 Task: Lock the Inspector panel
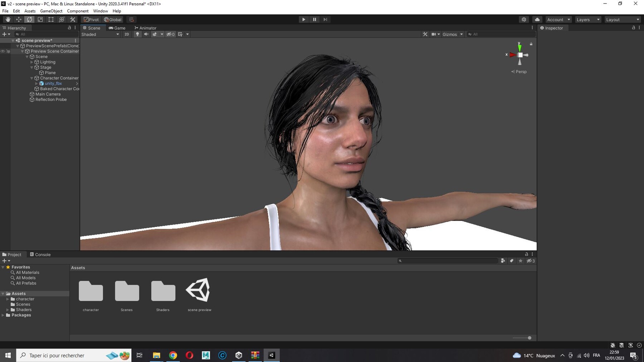point(633,28)
